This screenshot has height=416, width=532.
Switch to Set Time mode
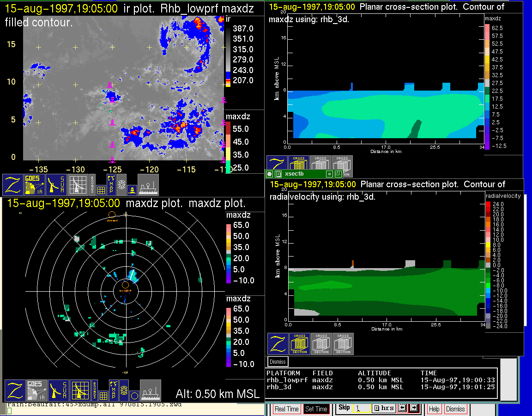coord(316,409)
